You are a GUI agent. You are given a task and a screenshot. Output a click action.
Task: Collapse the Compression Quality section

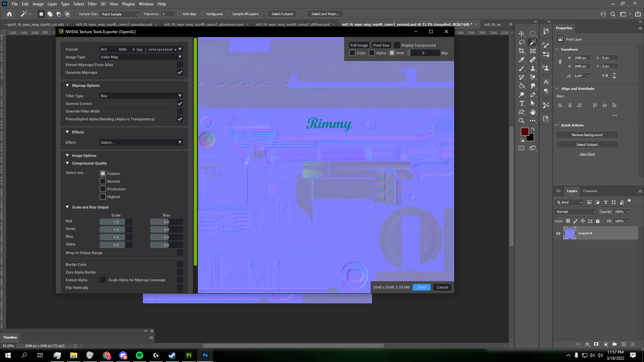(67, 163)
